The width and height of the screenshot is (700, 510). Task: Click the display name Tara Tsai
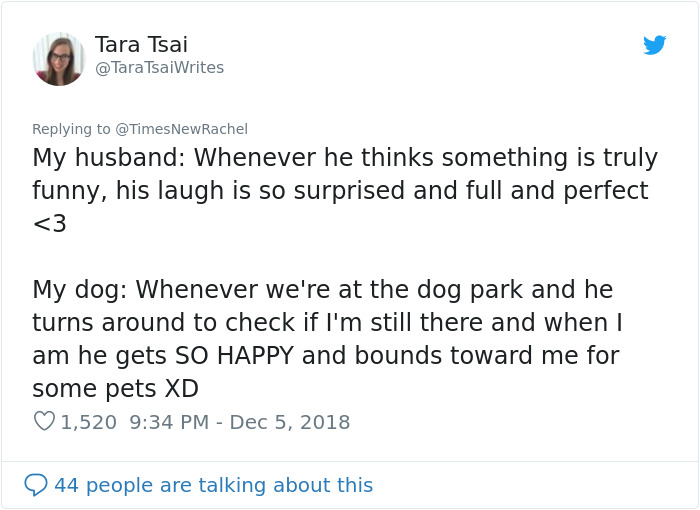[141, 45]
